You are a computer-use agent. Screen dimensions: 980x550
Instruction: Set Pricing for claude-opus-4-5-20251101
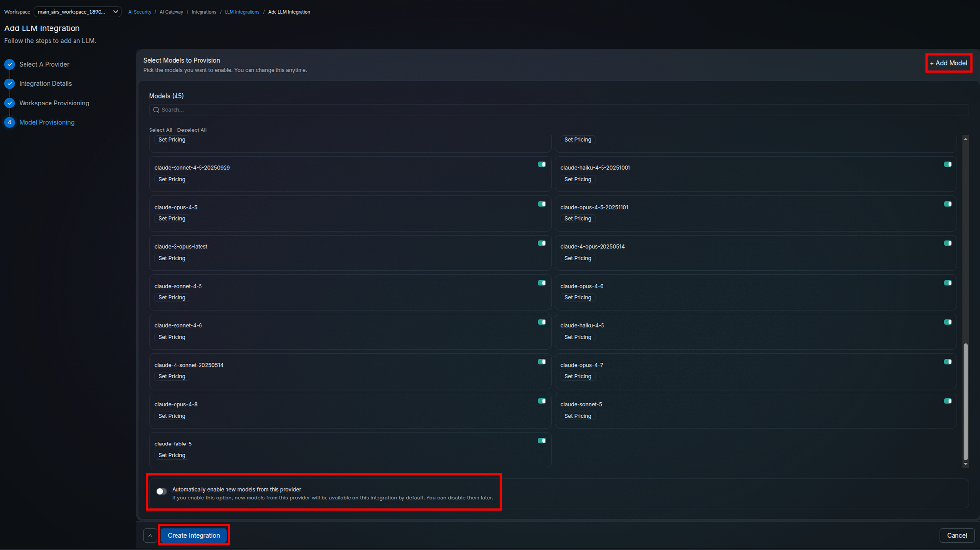(x=578, y=219)
